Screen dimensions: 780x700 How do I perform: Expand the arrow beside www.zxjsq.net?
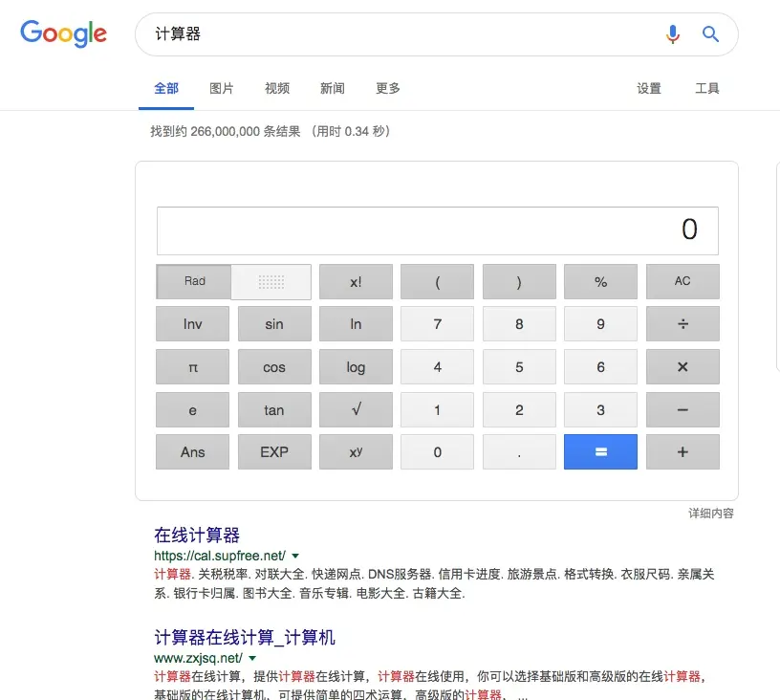point(252,658)
